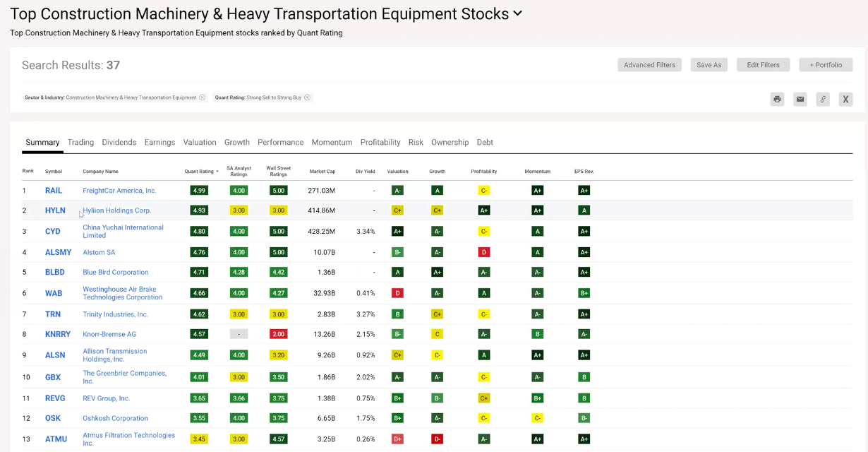The width and height of the screenshot is (868, 452).
Task: Expand the page title dropdown chevron
Action: [517, 13]
